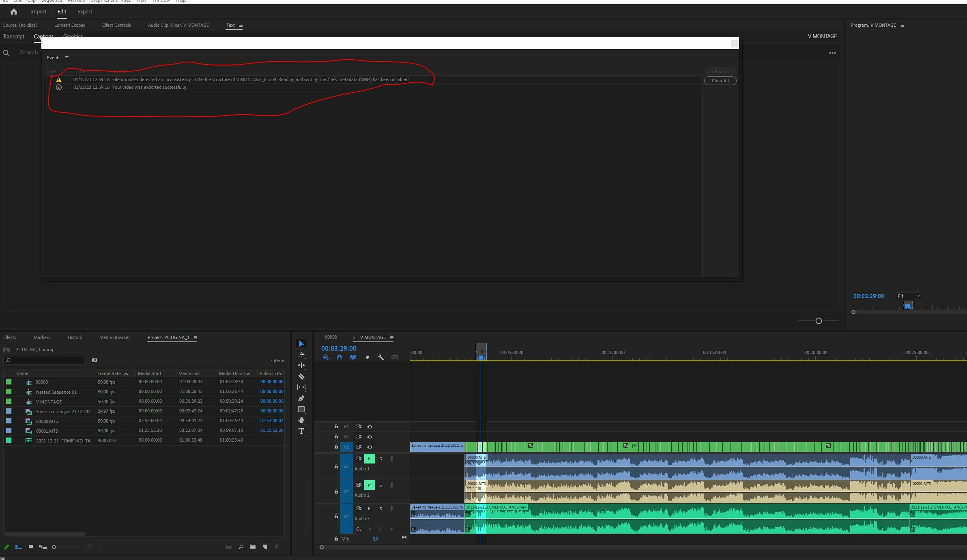This screenshot has width=967, height=560.
Task: Select the Razor tool
Action: (301, 376)
